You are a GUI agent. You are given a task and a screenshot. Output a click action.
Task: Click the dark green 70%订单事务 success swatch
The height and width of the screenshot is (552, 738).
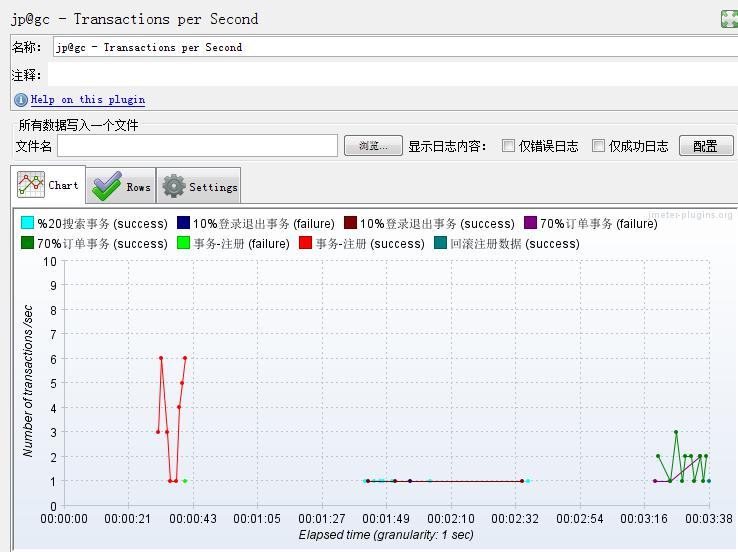(28, 243)
